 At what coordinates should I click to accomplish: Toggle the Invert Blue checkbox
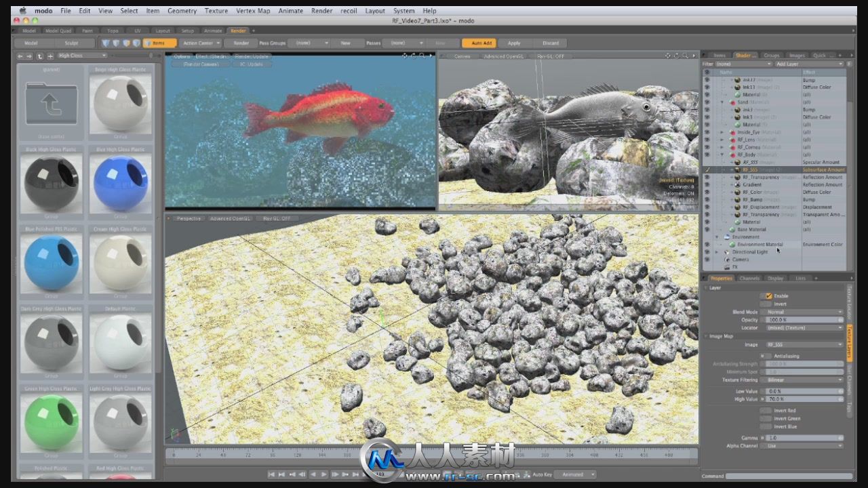[x=766, y=426]
